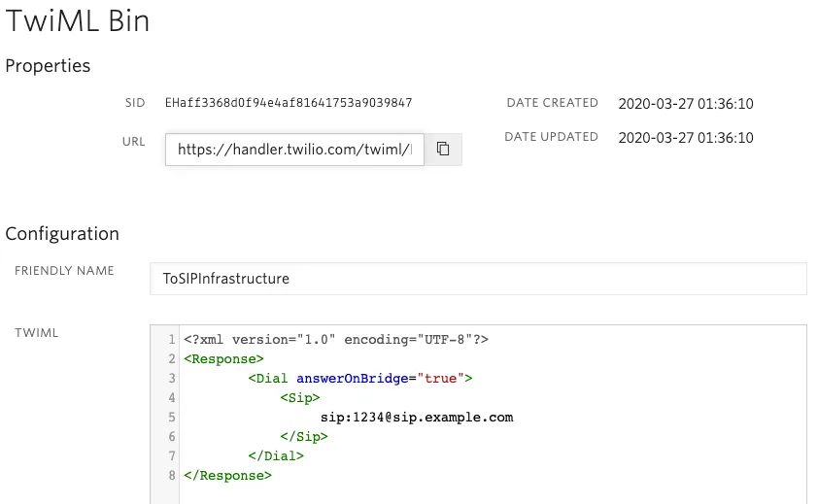Click the URL label
This screenshot has height=504, width=817.
tap(134, 142)
